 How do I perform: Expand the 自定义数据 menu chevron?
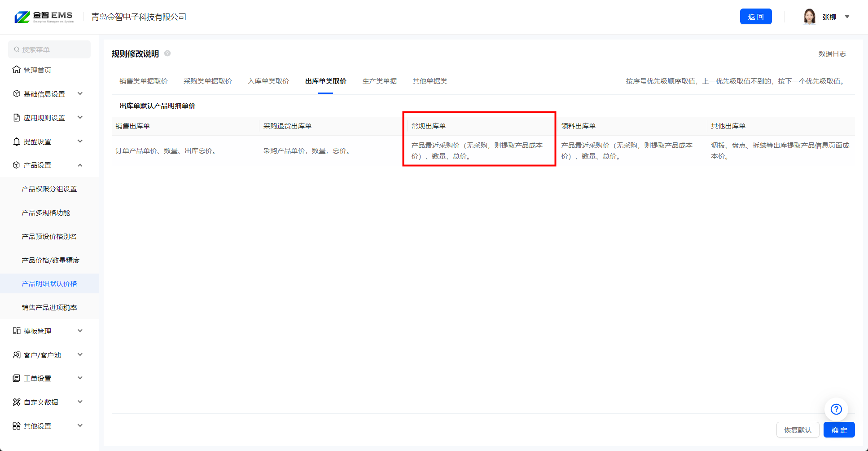point(80,402)
